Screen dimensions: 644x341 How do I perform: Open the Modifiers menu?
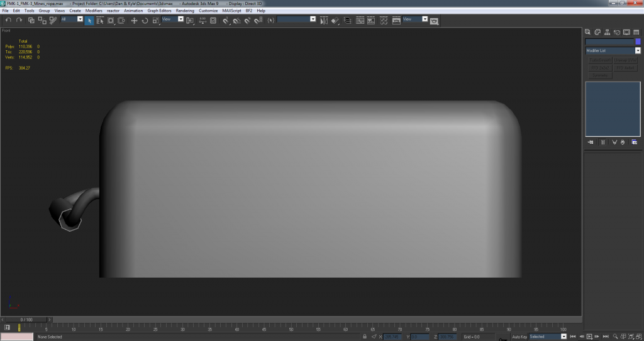[94, 11]
